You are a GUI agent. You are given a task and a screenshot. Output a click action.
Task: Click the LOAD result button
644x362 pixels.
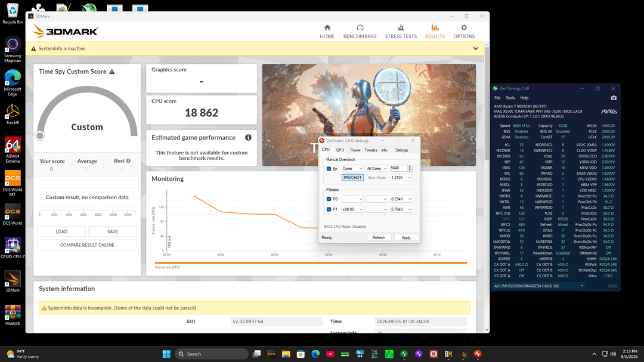61,232
